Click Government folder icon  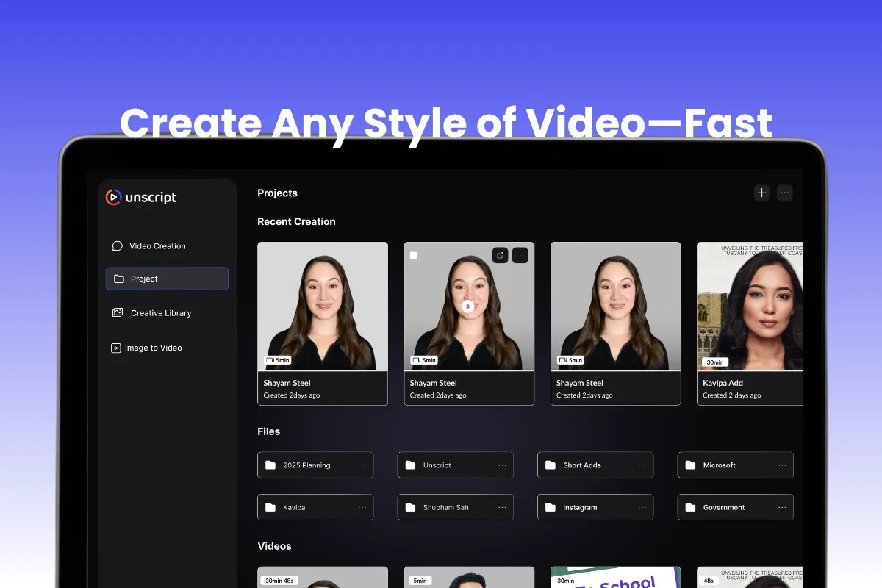tap(689, 507)
